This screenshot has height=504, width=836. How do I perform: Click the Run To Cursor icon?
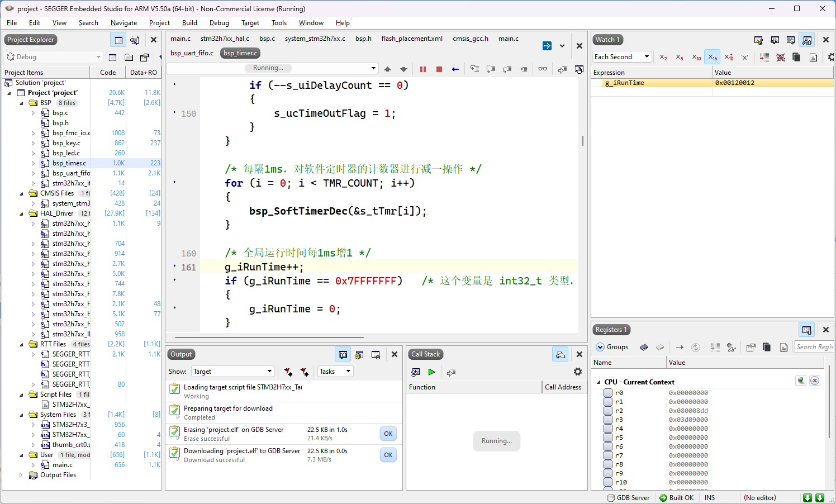[523, 69]
